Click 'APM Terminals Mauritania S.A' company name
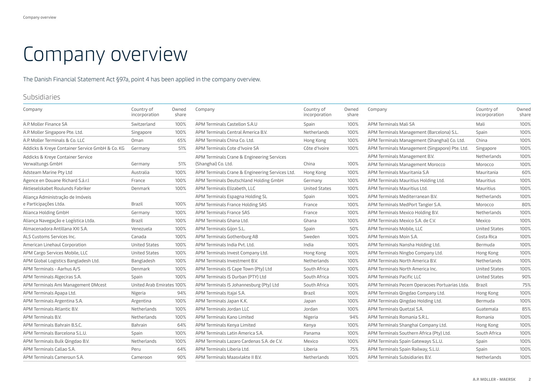The height and width of the screenshot is (392, 554). [398, 172]
